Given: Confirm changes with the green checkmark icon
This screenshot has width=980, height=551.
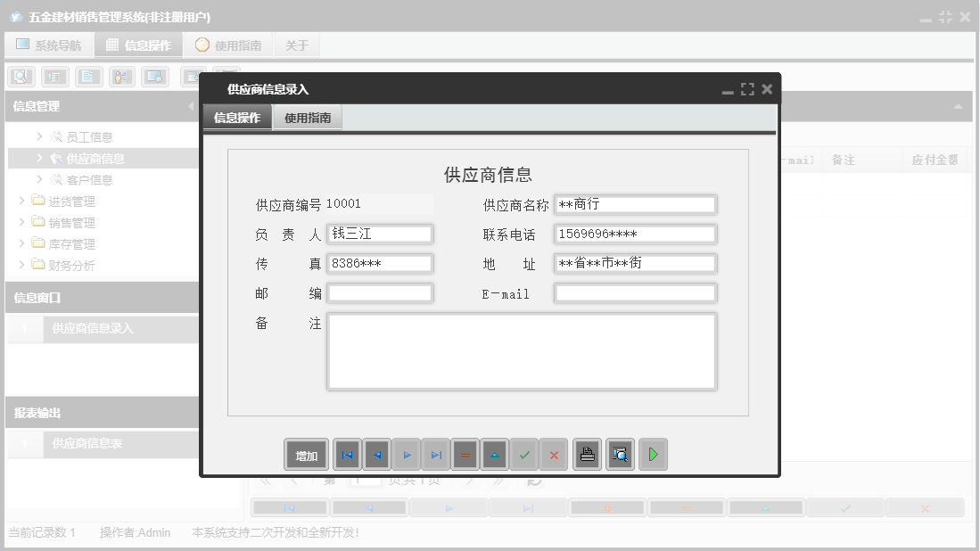Looking at the screenshot, I should pos(523,454).
